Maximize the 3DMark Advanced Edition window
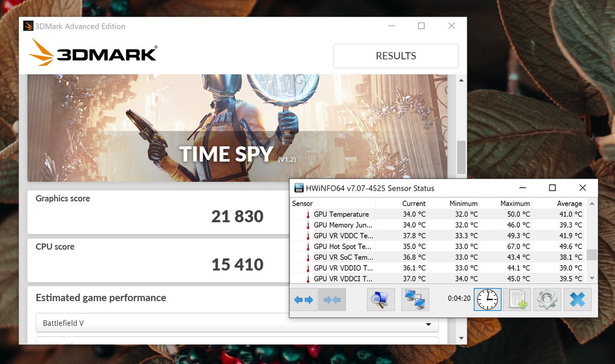Viewport: 615px width, 364px height. coord(421,26)
